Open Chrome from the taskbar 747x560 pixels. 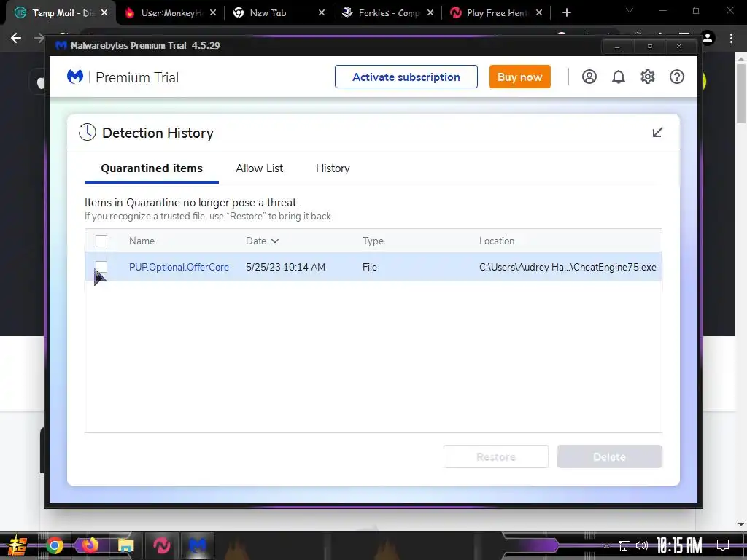point(54,545)
